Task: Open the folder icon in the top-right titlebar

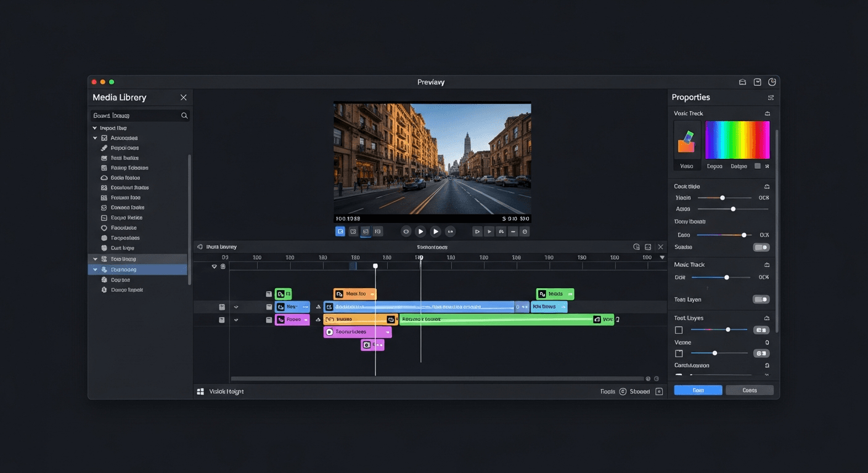Action: 742,81
